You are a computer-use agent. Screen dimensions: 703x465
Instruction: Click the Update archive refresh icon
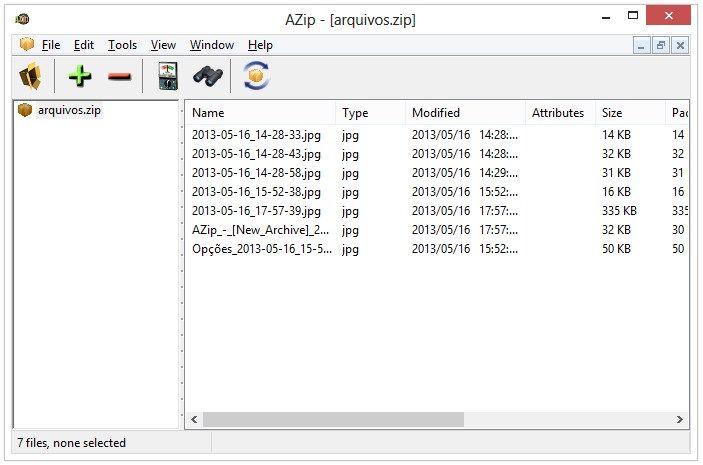(256, 76)
